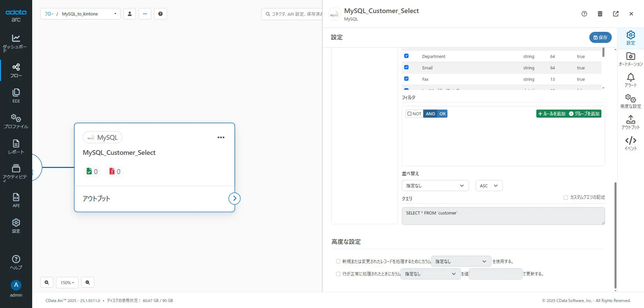
Task: Open the connector panel in a new window
Action: click(x=616, y=14)
